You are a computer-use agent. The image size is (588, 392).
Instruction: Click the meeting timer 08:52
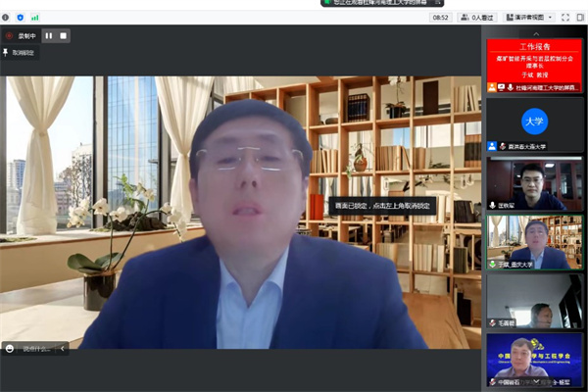[x=441, y=17]
